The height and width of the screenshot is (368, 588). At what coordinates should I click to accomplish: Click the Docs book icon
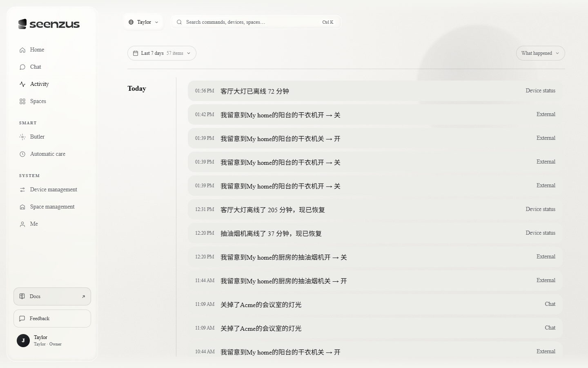(x=22, y=296)
